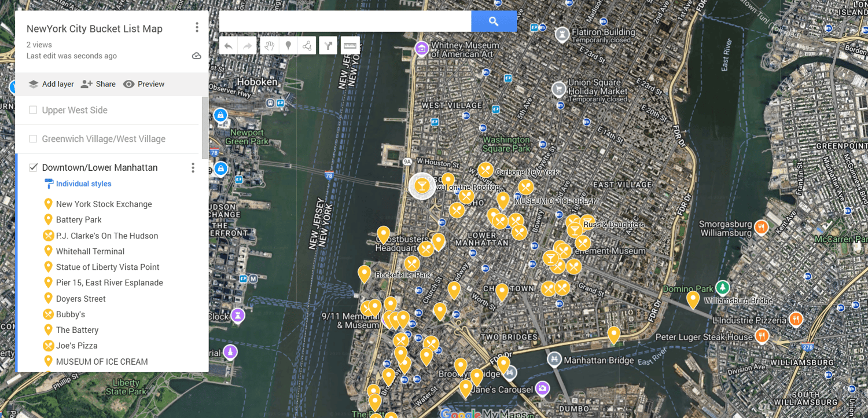868x418 pixels.
Task: Open Downtown/Lower Manhattan layer options menu
Action: tap(193, 168)
